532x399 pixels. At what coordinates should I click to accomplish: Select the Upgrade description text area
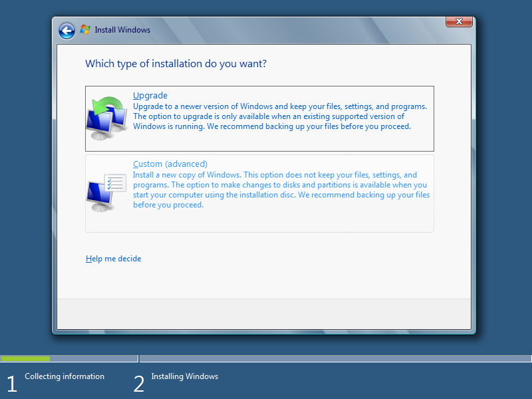pyautogui.click(x=279, y=116)
